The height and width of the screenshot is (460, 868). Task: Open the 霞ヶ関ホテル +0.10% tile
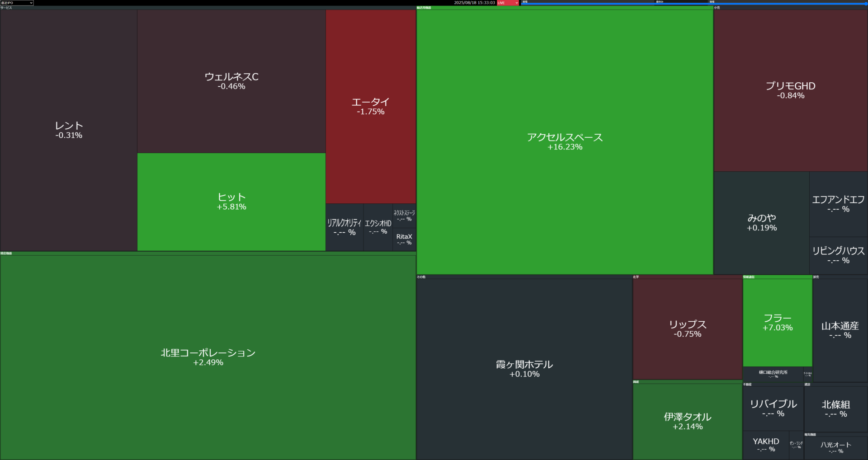pos(524,369)
